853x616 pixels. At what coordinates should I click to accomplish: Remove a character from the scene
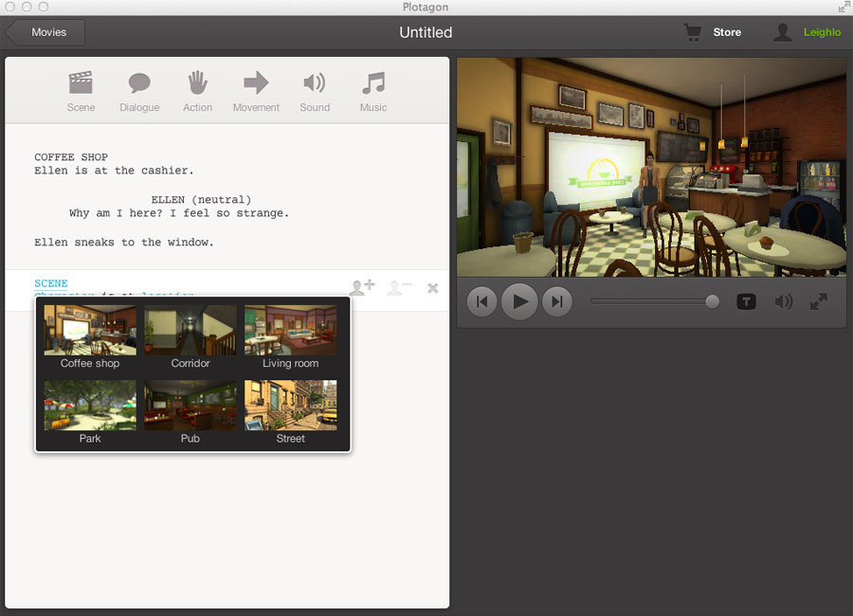click(399, 287)
